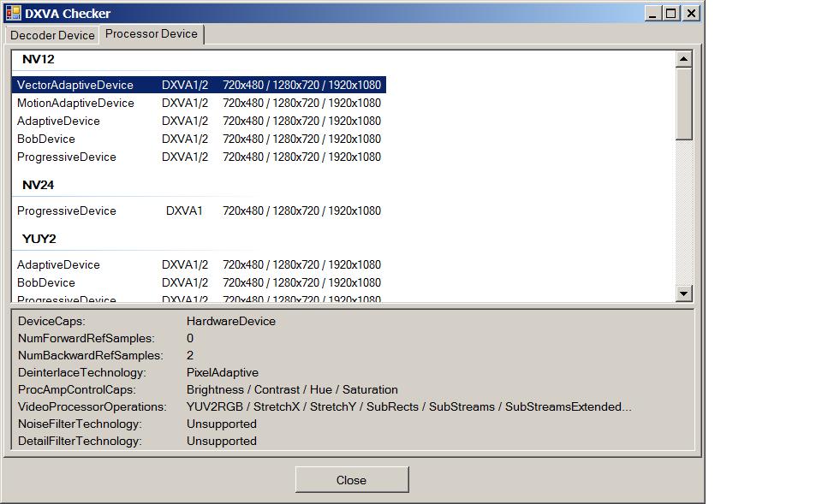822x504 pixels.
Task: Choose AdaptiveDevice under the NV12 group
Action: click(58, 121)
